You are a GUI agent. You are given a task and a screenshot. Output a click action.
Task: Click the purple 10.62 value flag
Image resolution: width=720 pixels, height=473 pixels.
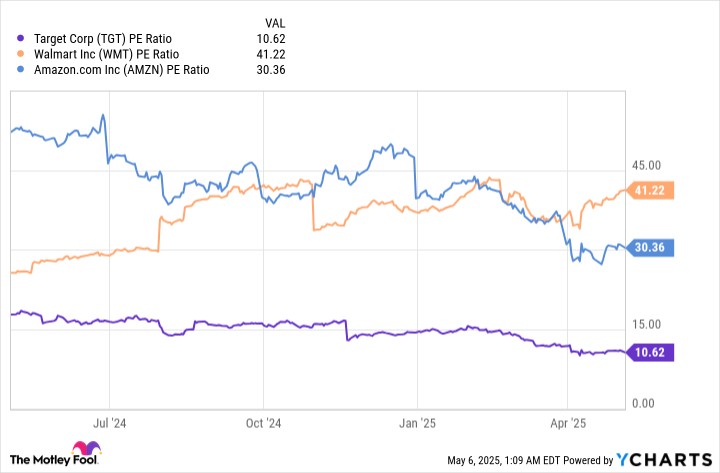(651, 351)
